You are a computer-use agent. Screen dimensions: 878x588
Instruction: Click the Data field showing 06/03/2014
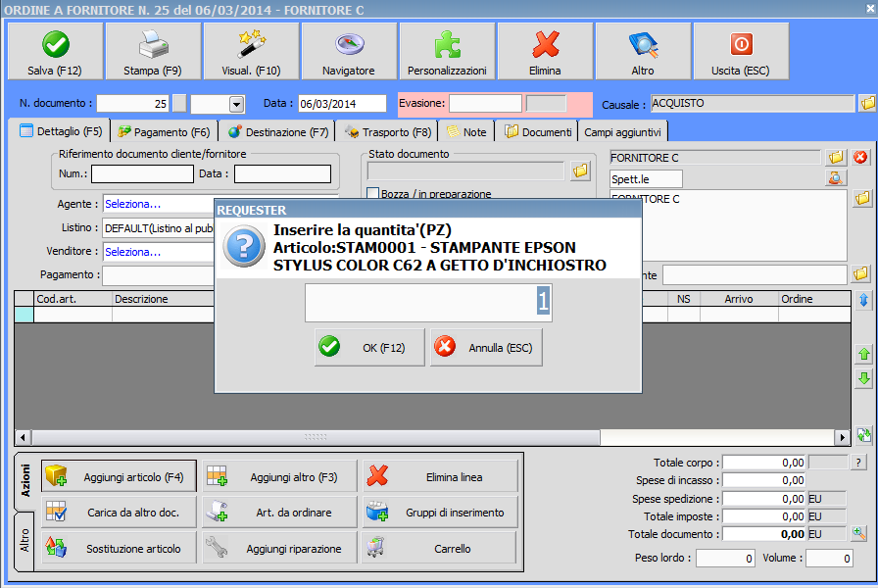342,104
